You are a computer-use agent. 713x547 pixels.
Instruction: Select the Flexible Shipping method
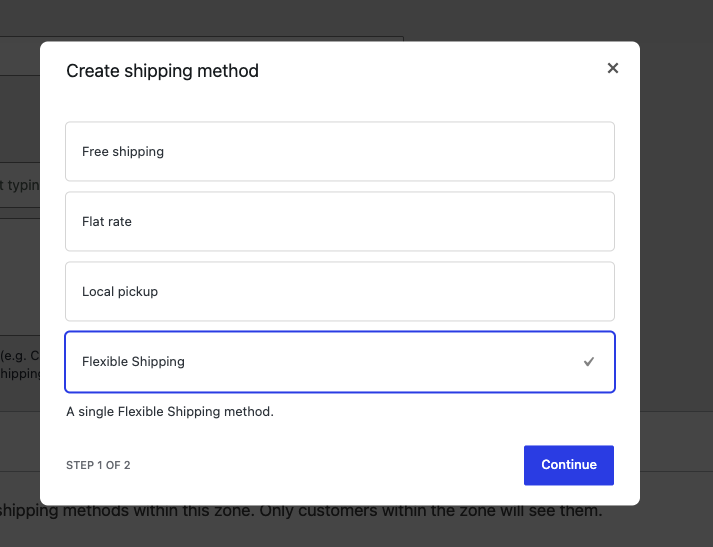(340, 362)
